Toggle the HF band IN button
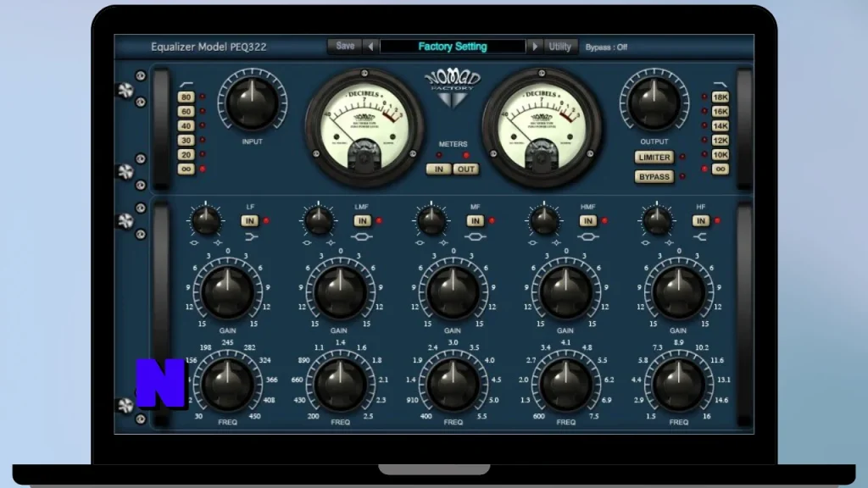The width and height of the screenshot is (868, 488). tap(701, 221)
